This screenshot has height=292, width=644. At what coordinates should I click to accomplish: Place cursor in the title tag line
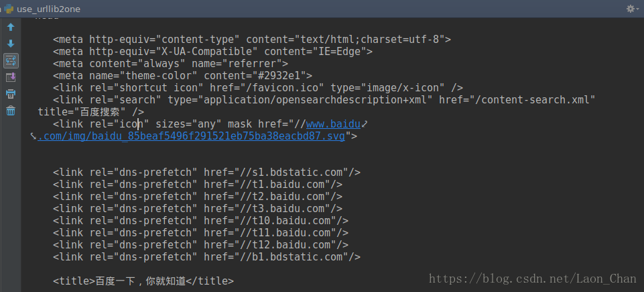pyautogui.click(x=143, y=281)
